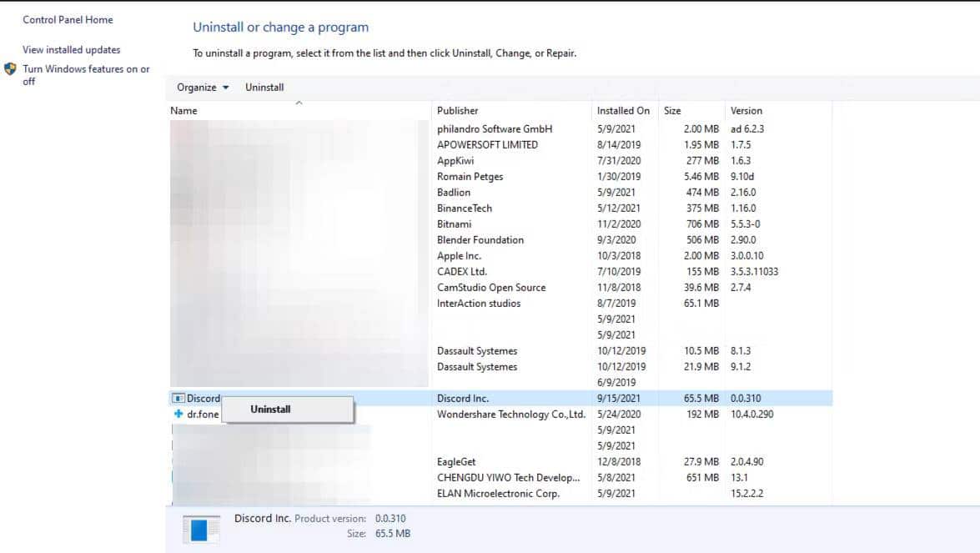Sort programs by the Size column
Screen dimensions: 980x553
(x=671, y=110)
